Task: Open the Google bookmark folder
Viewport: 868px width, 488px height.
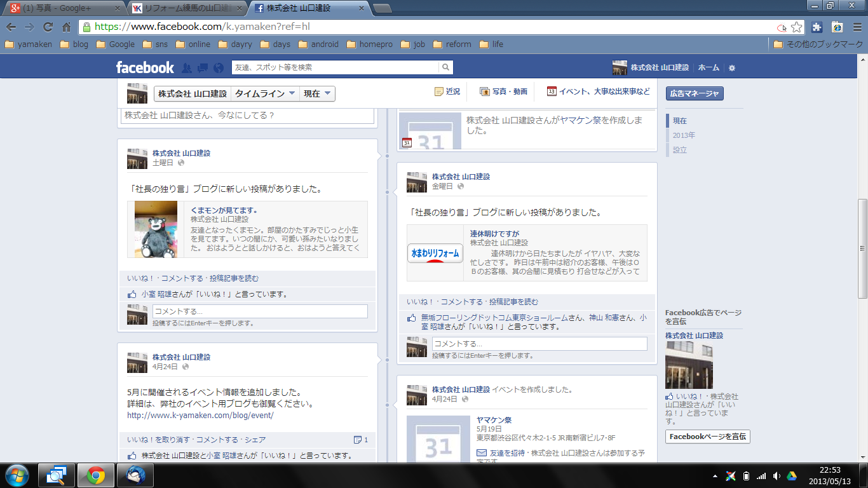Action: coord(116,44)
